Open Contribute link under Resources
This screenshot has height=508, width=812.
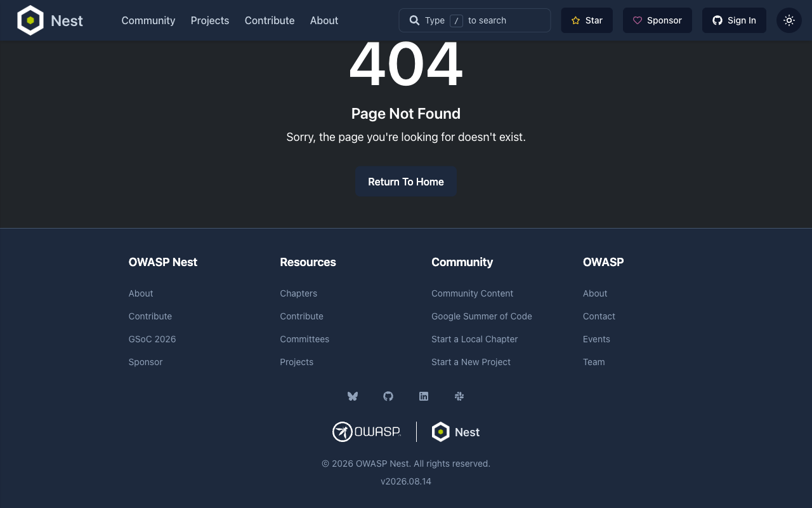tap(302, 316)
